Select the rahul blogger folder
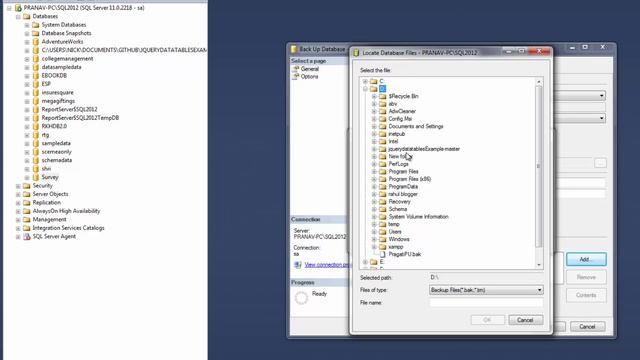640x360 pixels. (x=403, y=194)
